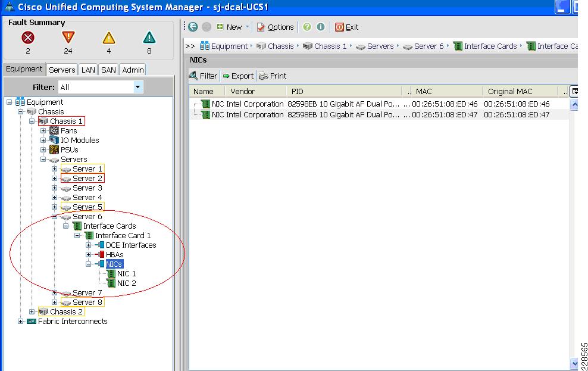Click the major faults icon showing 24
Image resolution: width=588 pixels, height=371 pixels.
68,37
